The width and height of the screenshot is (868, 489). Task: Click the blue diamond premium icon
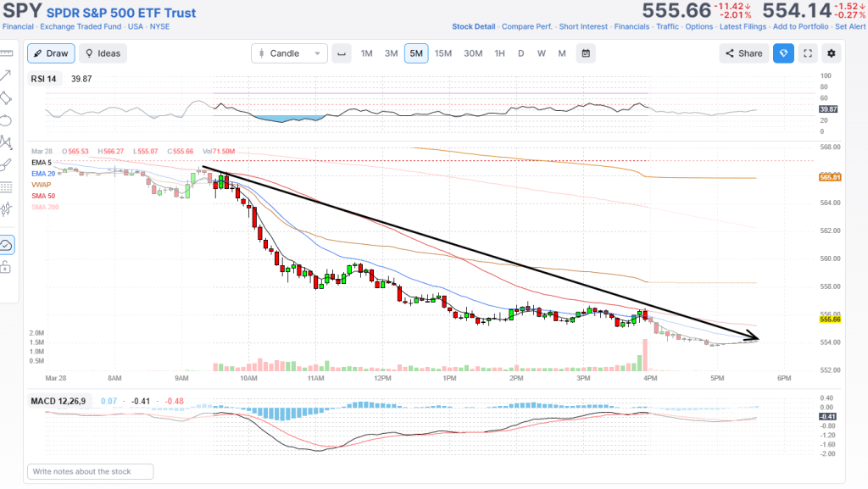[x=783, y=53]
